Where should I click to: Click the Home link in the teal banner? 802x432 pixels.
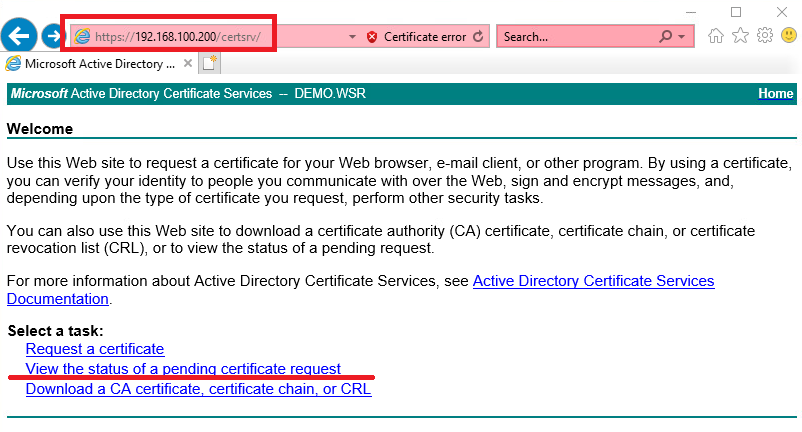point(775,94)
